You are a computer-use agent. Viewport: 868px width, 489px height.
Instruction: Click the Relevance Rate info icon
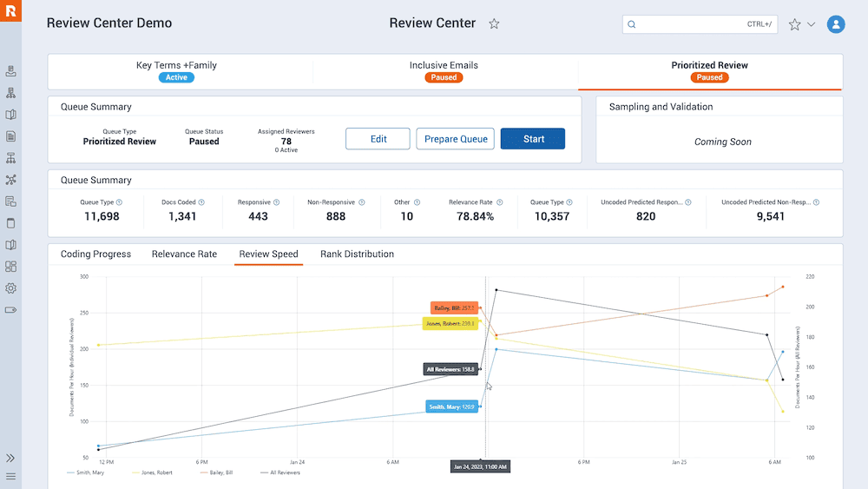[499, 202]
